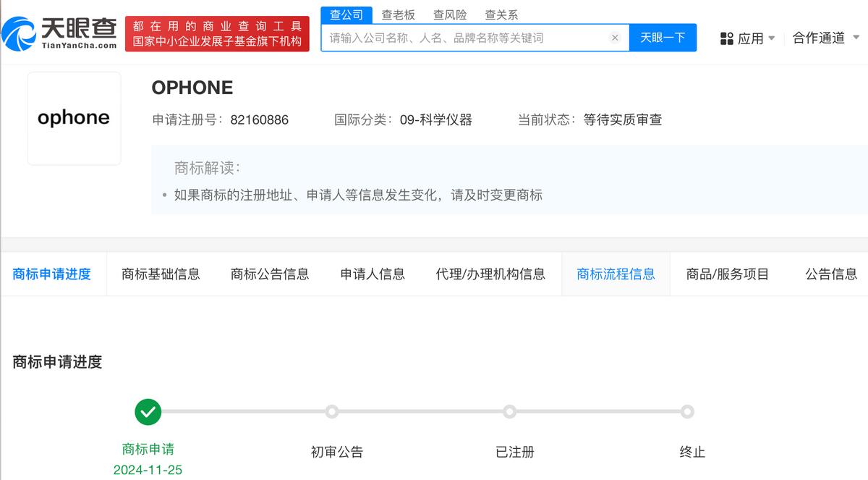Open the 应用 grid apps icon
The height and width of the screenshot is (480, 868).
[727, 38]
